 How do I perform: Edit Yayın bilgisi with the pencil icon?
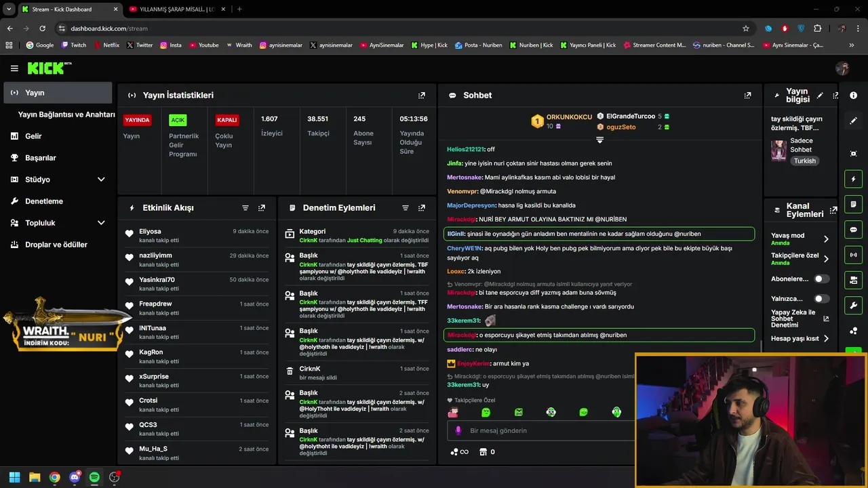820,96
